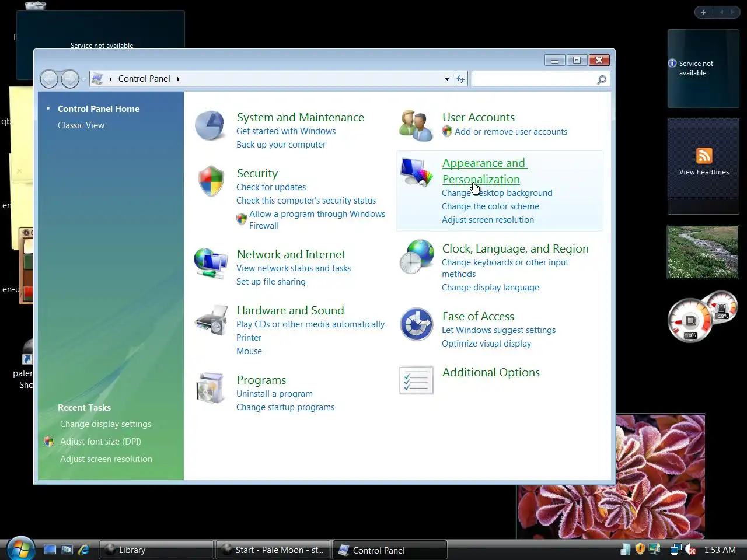Click the taskbar clock showing 1:53 AM

[x=720, y=550]
